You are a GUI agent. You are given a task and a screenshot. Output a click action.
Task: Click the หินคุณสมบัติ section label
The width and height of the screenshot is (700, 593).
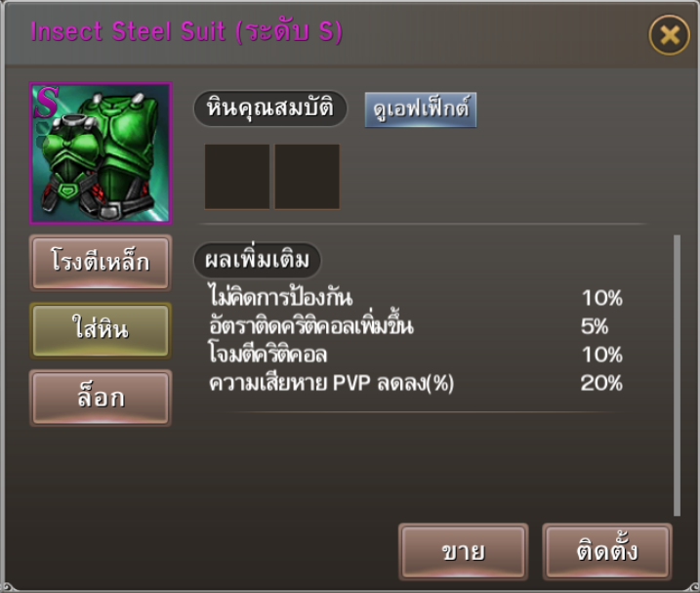click(x=270, y=108)
